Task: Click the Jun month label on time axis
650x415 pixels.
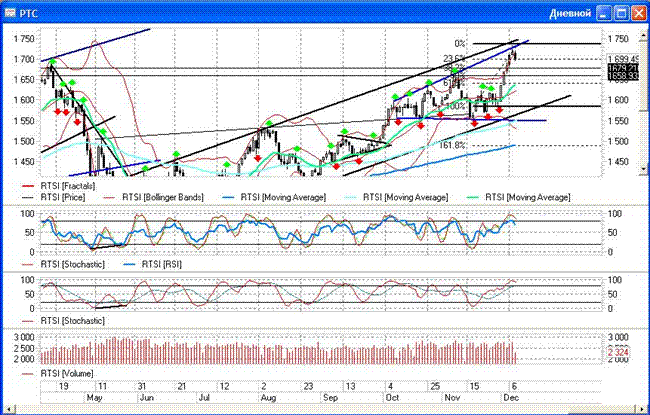Action: [x=147, y=398]
